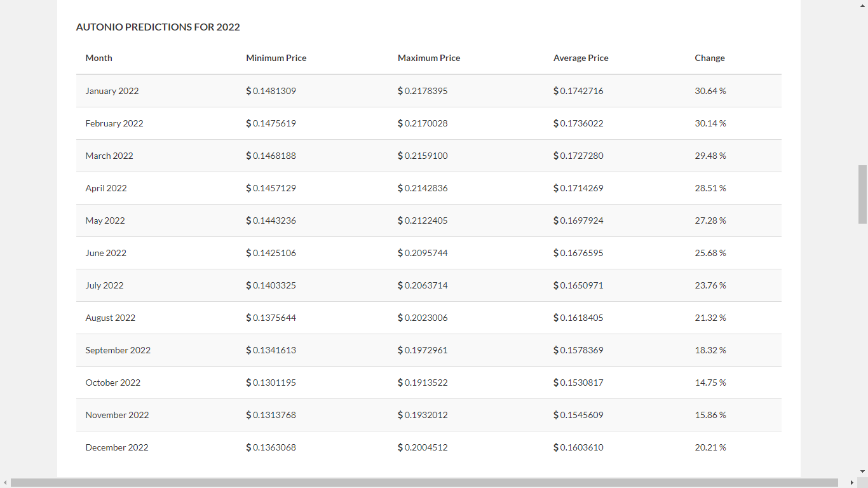
Task: Click May 2022 change value 27.28 %
Action: 710,220
